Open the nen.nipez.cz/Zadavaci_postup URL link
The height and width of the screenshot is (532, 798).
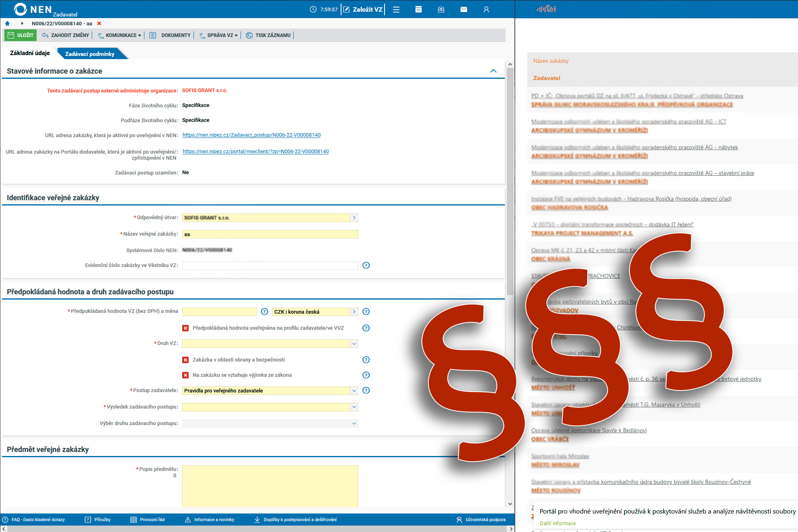pyautogui.click(x=251, y=135)
